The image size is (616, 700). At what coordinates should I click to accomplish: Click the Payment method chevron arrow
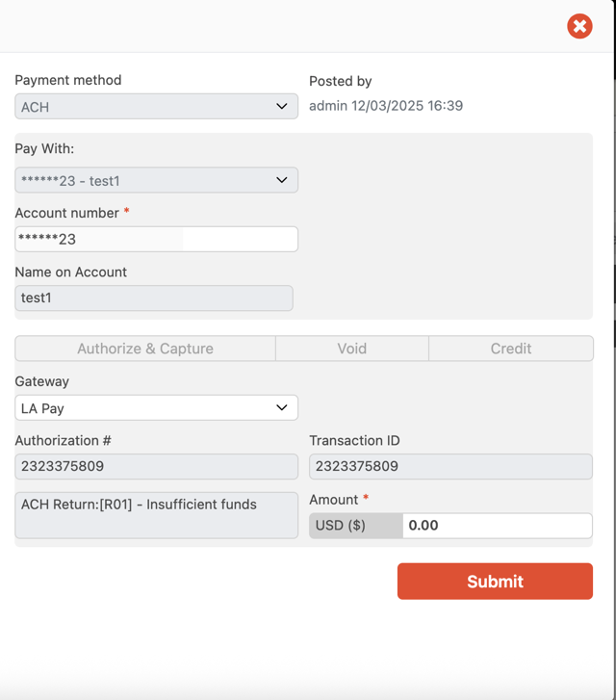(282, 106)
